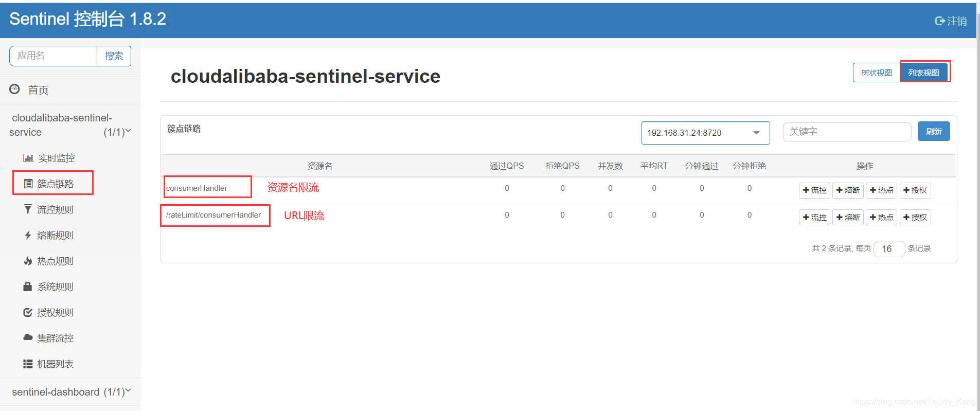Add 热点 rule for /rateLimit/consumerHandler
The image size is (980, 411).
coord(881,217)
